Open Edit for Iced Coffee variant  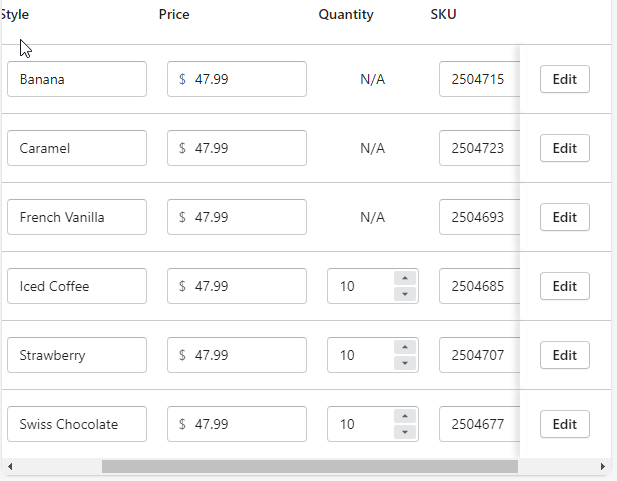(564, 286)
